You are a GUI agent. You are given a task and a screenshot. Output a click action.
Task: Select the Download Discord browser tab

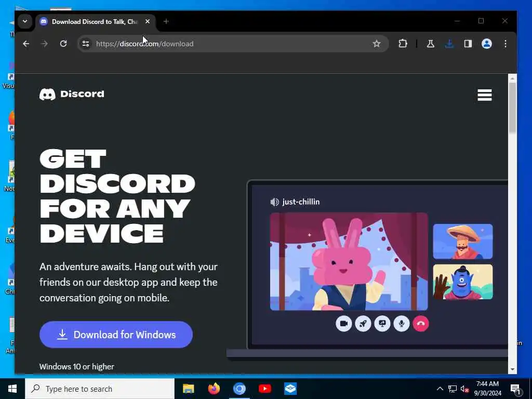pos(95,22)
